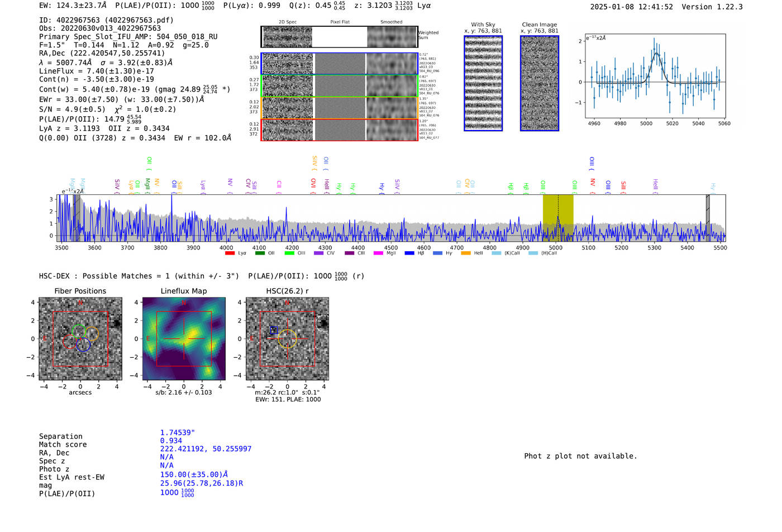Click the HSC(26.2) r image panel
The height and width of the screenshot is (532, 782).
287,339
